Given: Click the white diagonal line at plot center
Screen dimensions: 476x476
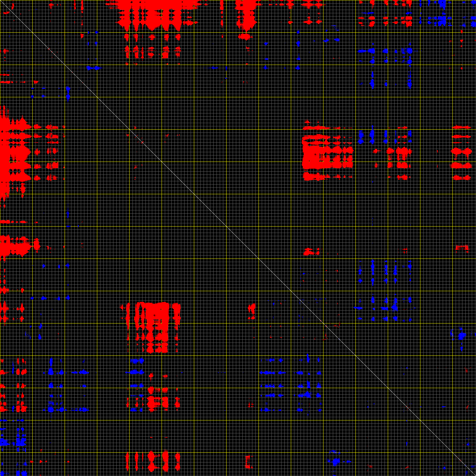Looking at the screenshot, I should (x=238, y=238).
